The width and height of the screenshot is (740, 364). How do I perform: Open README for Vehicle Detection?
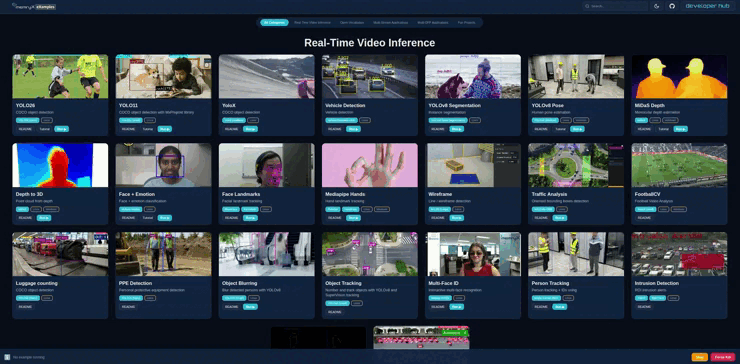335,129
